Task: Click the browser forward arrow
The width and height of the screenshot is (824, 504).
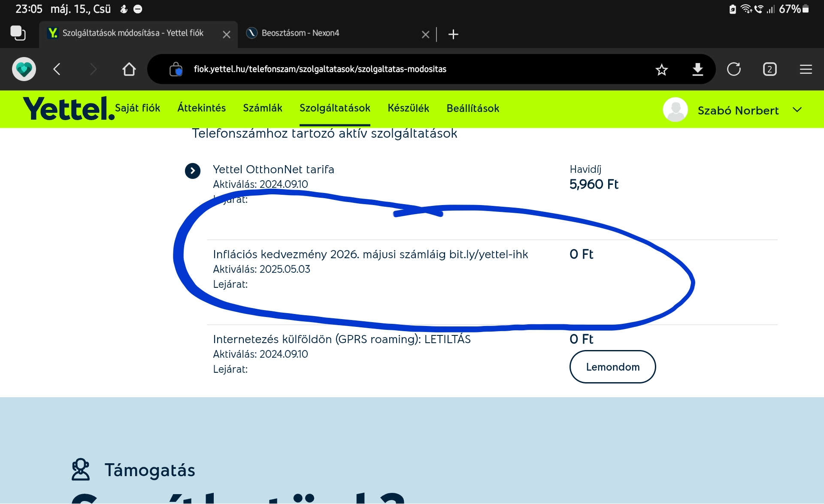Action: coord(93,69)
